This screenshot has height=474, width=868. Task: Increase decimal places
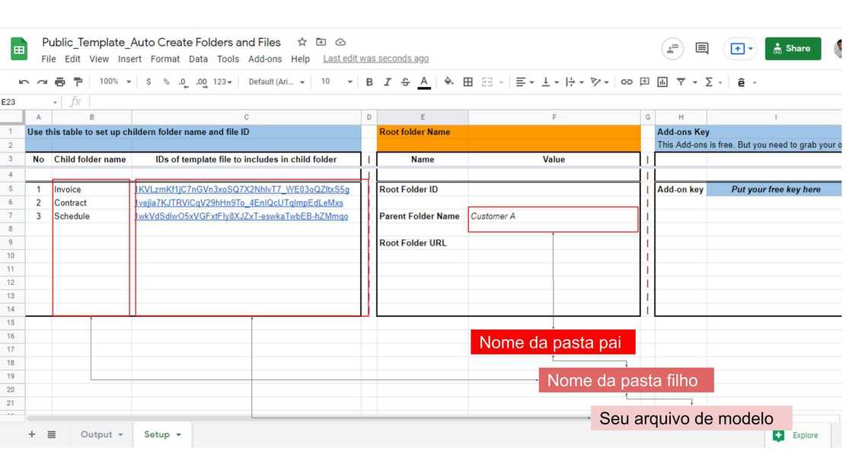click(202, 82)
